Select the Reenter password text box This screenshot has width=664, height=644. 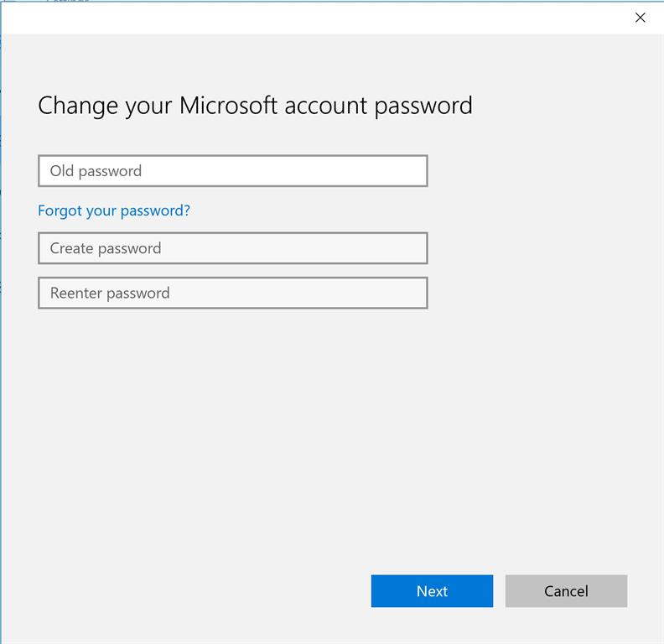(x=232, y=293)
